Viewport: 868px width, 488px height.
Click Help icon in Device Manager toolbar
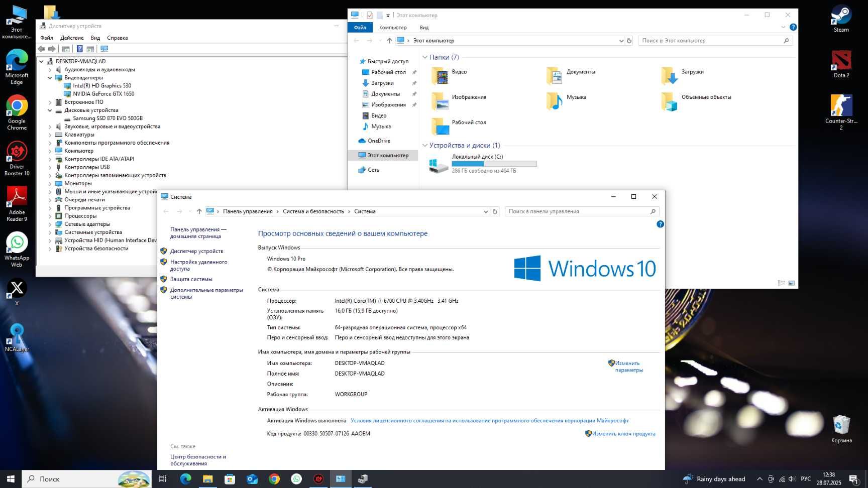click(x=79, y=49)
